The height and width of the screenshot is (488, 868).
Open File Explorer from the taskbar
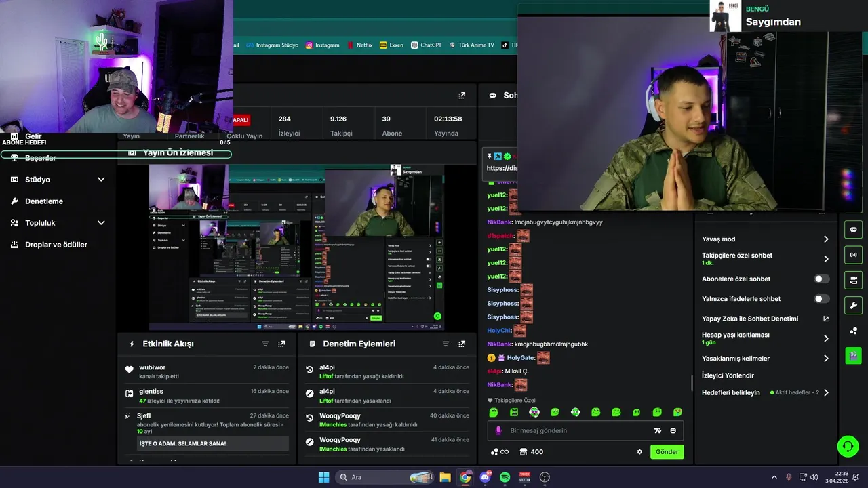(445, 477)
